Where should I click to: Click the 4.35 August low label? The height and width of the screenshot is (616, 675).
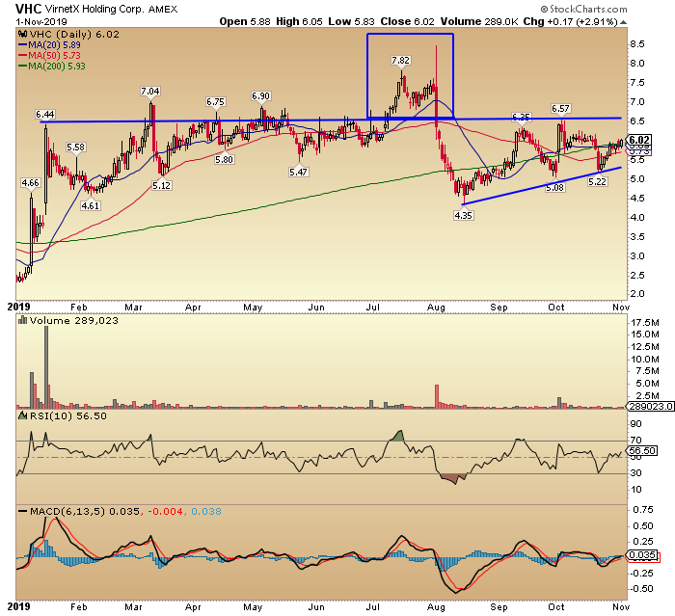click(x=463, y=215)
